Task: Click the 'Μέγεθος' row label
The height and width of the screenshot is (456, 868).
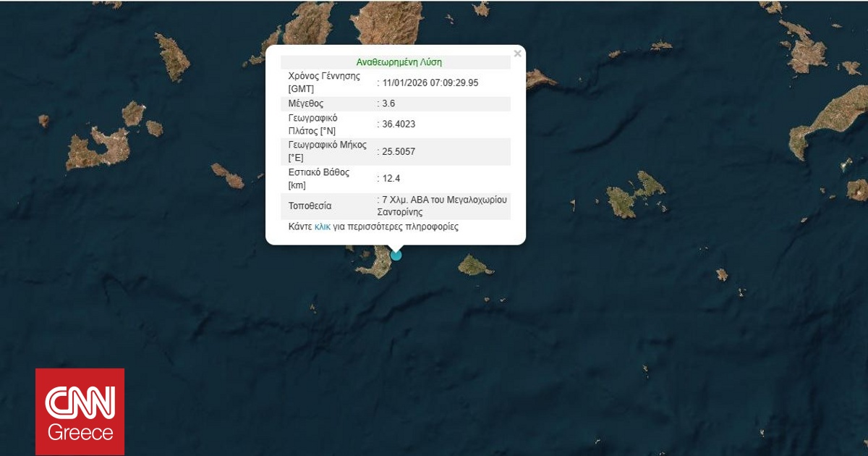Action: 306,104
